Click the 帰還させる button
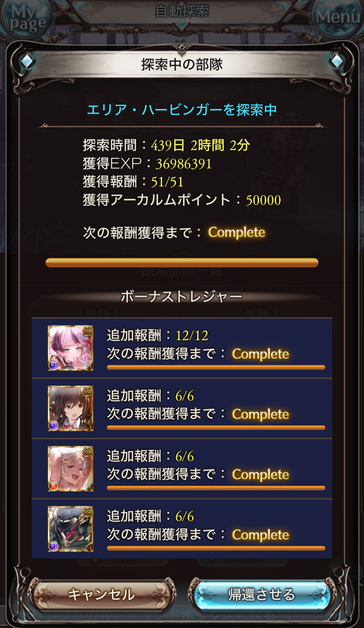This screenshot has width=364, height=628. tap(261, 594)
